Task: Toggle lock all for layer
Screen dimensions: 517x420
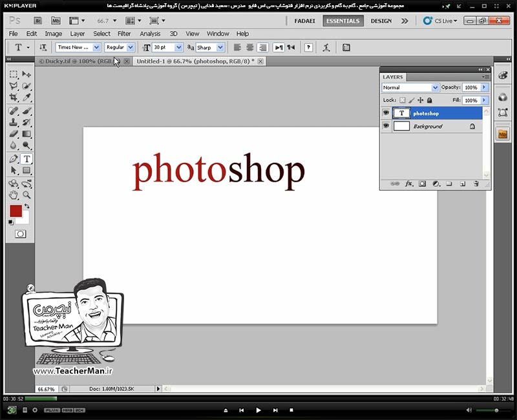Action: pos(429,100)
